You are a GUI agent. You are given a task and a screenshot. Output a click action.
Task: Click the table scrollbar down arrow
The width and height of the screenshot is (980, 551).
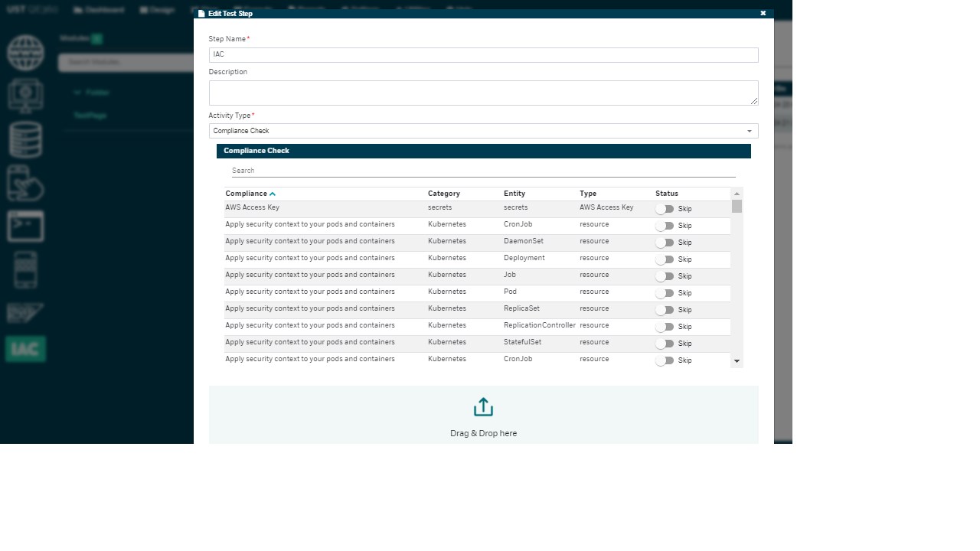pos(737,361)
